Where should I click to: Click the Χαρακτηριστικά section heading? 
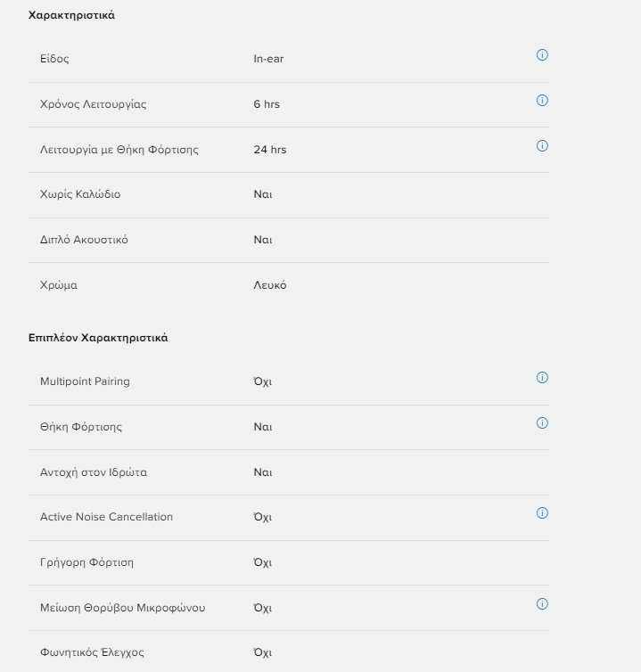pos(71,15)
